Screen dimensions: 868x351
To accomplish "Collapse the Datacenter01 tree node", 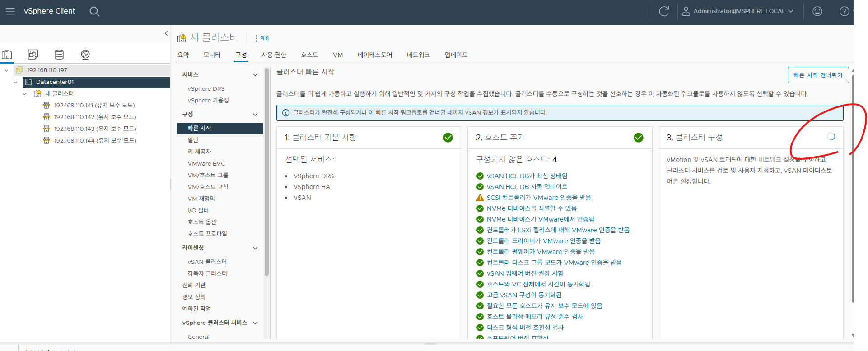I will 15,82.
